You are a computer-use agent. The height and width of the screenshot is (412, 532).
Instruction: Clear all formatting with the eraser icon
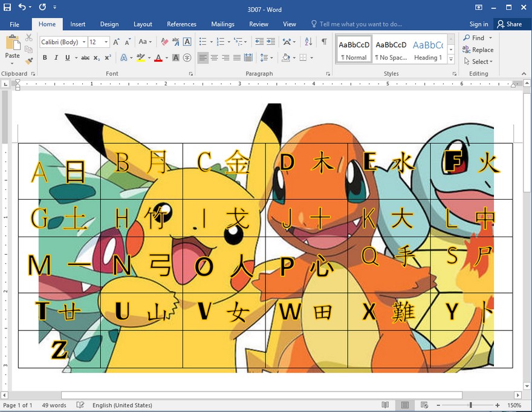(164, 42)
